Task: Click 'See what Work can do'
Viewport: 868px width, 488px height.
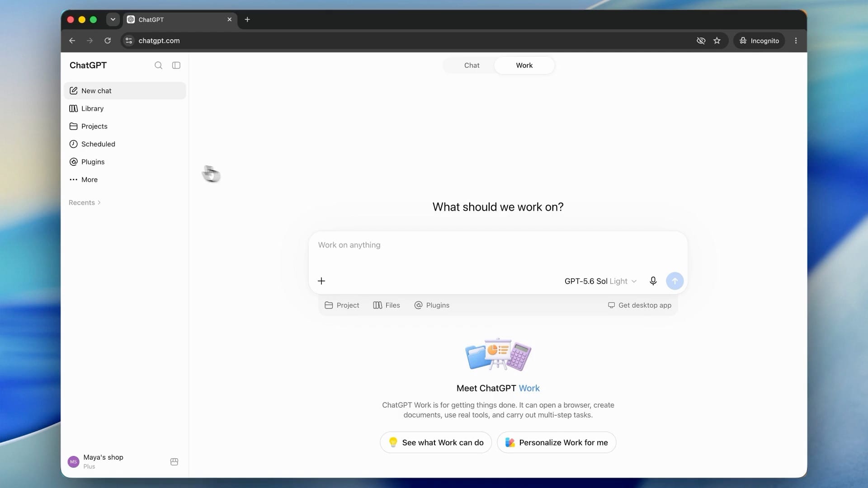Action: point(436,442)
